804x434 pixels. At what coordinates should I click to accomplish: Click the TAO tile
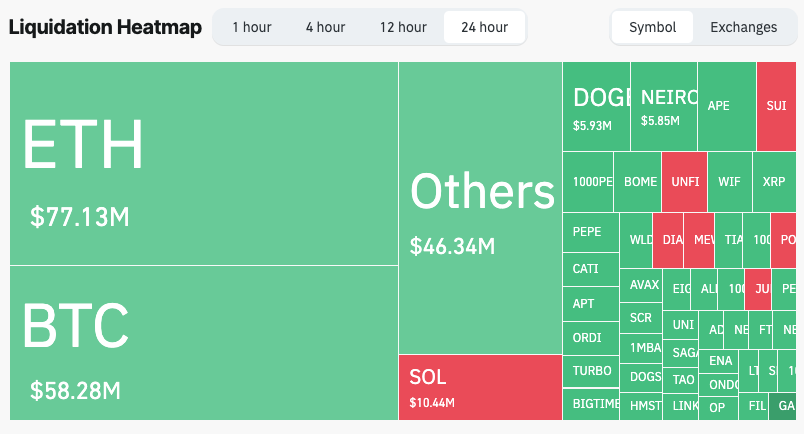click(680, 380)
